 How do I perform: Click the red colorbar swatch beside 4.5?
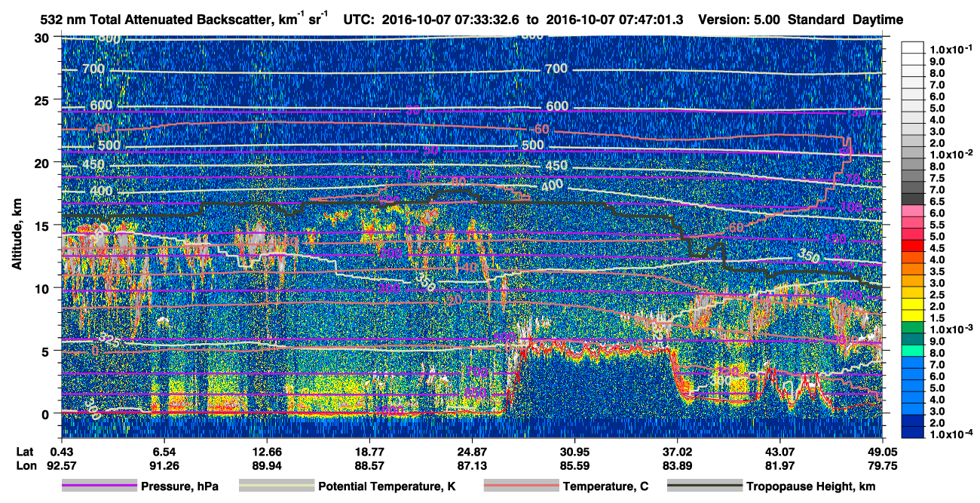tap(913, 247)
